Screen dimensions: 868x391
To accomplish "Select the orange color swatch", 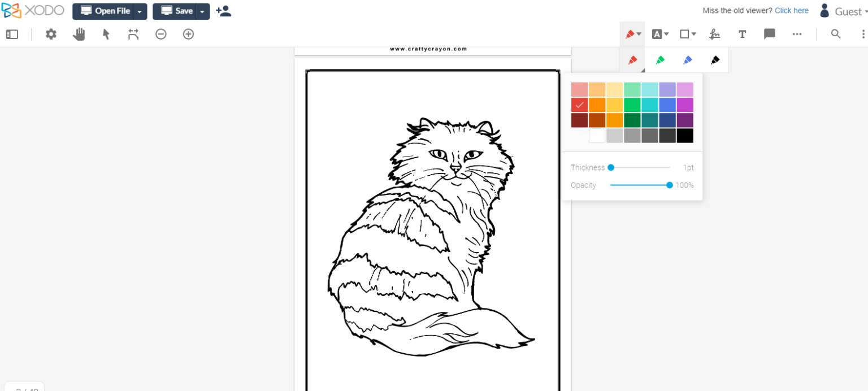I will [597, 105].
